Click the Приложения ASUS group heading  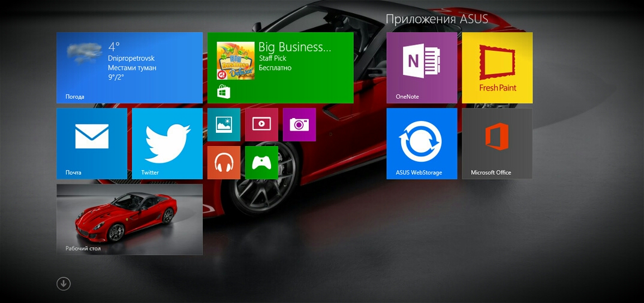437,19
